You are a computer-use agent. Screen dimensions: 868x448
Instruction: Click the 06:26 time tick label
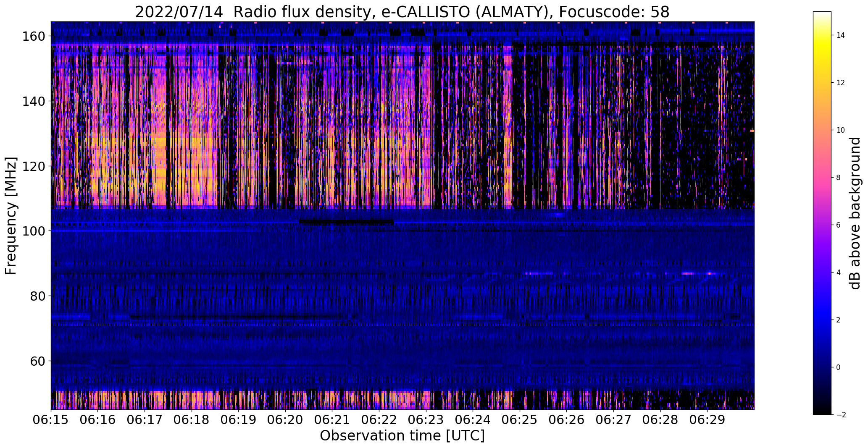[567, 420]
